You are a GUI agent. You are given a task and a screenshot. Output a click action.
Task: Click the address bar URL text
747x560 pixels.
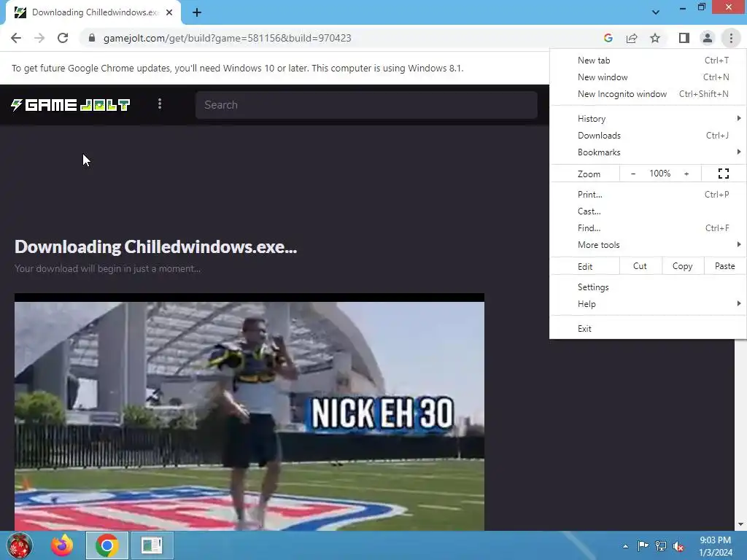(228, 38)
